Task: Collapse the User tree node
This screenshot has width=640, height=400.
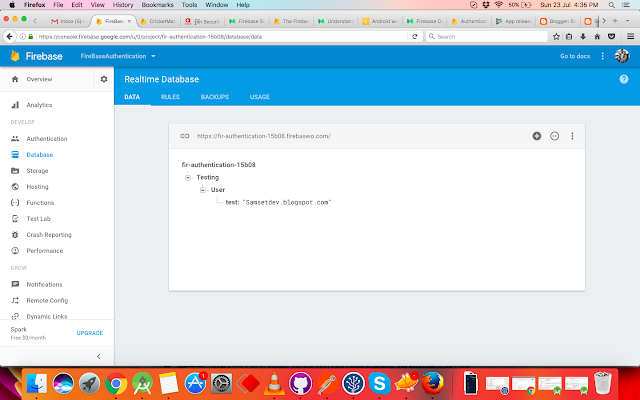Action: coord(202,190)
